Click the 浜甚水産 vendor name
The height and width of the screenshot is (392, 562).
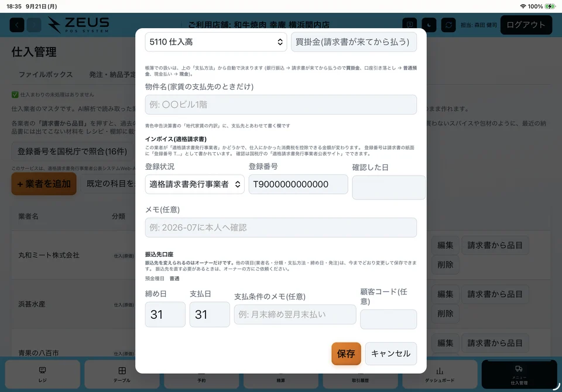point(32,304)
